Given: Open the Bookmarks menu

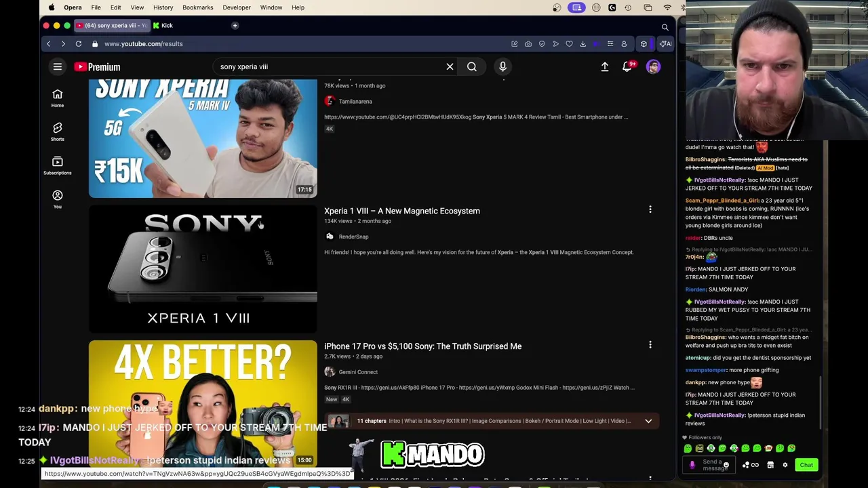Looking at the screenshot, I should (198, 7).
